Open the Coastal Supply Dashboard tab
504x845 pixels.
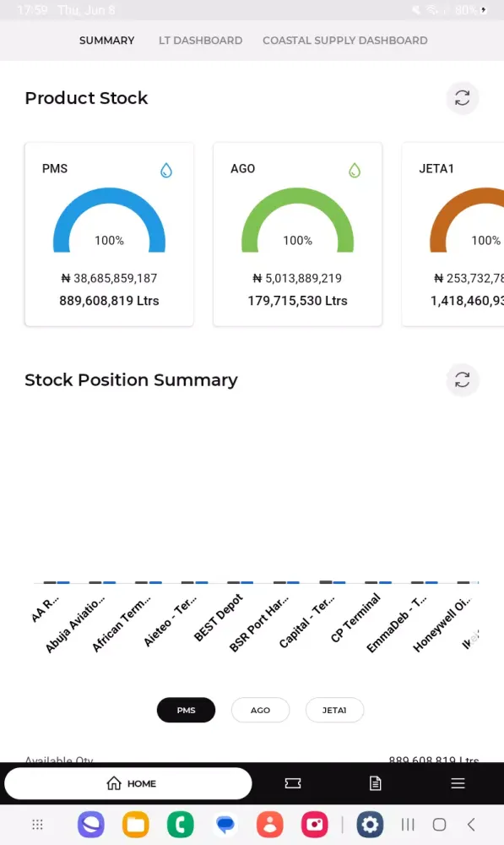(x=345, y=41)
